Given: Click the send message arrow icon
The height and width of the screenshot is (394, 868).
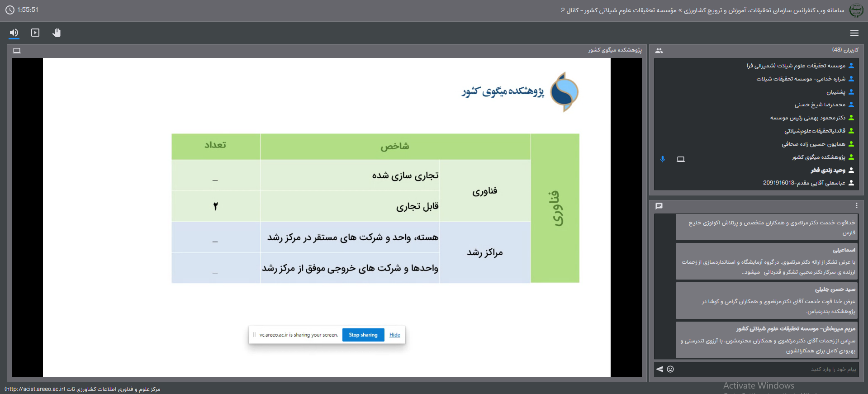Looking at the screenshot, I should point(659,369).
